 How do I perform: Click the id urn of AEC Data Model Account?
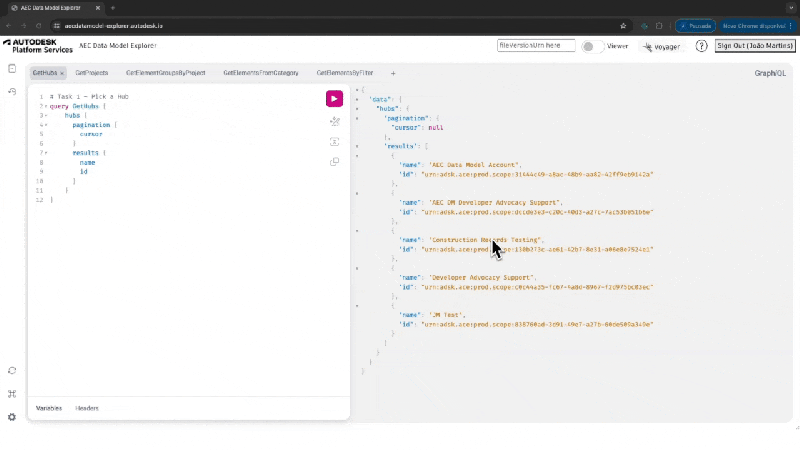(x=537, y=174)
